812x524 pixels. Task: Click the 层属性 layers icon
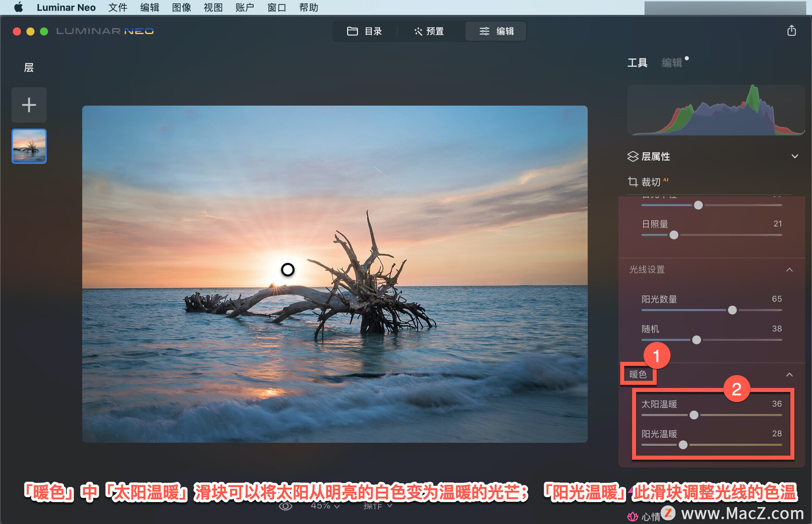[633, 156]
